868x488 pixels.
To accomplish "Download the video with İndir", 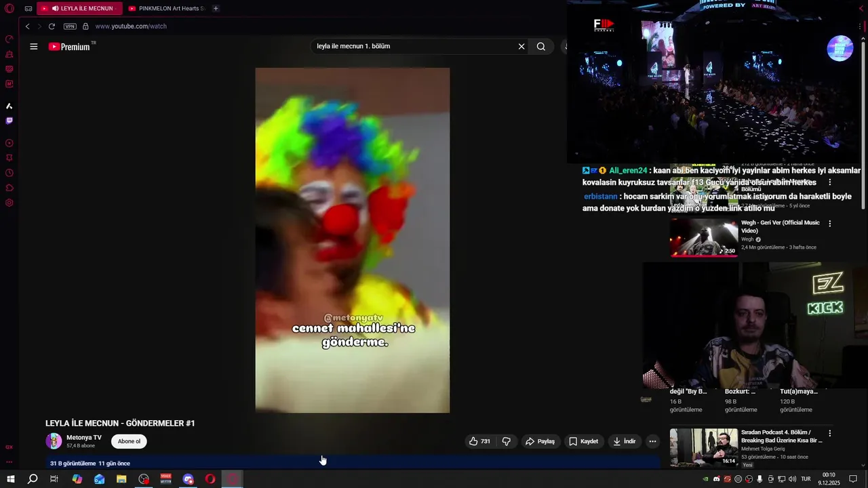I will (x=624, y=441).
